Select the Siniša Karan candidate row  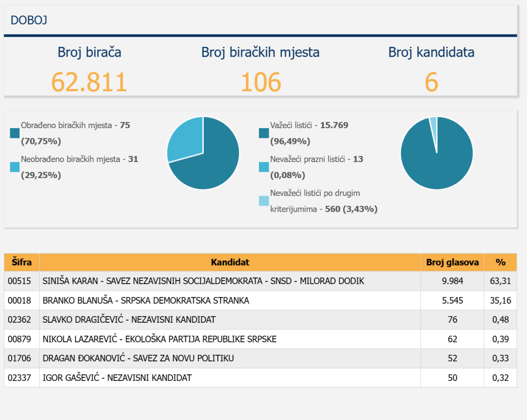(x=203, y=281)
